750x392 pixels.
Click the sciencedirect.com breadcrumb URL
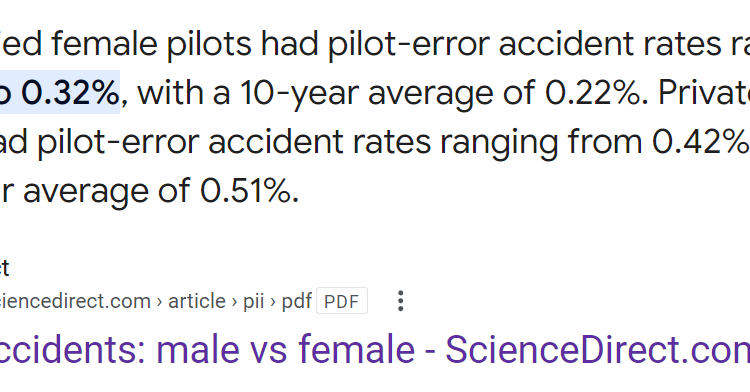coord(76,301)
